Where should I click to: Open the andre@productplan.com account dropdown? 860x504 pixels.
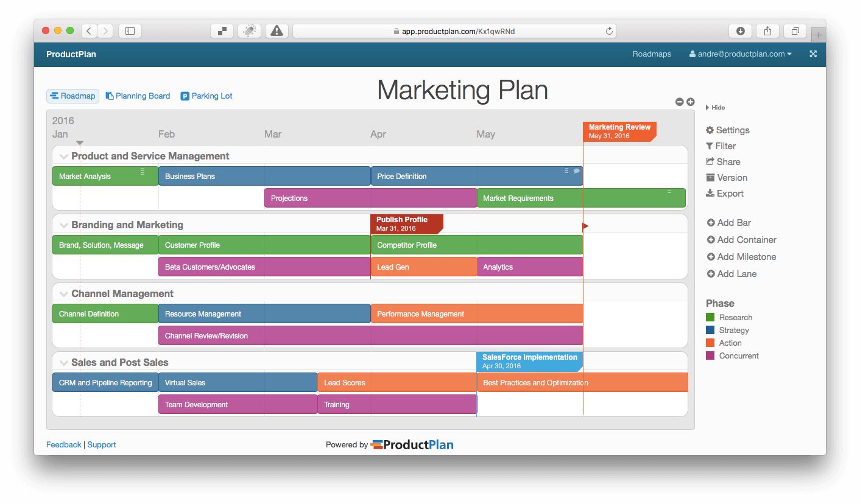741,54
